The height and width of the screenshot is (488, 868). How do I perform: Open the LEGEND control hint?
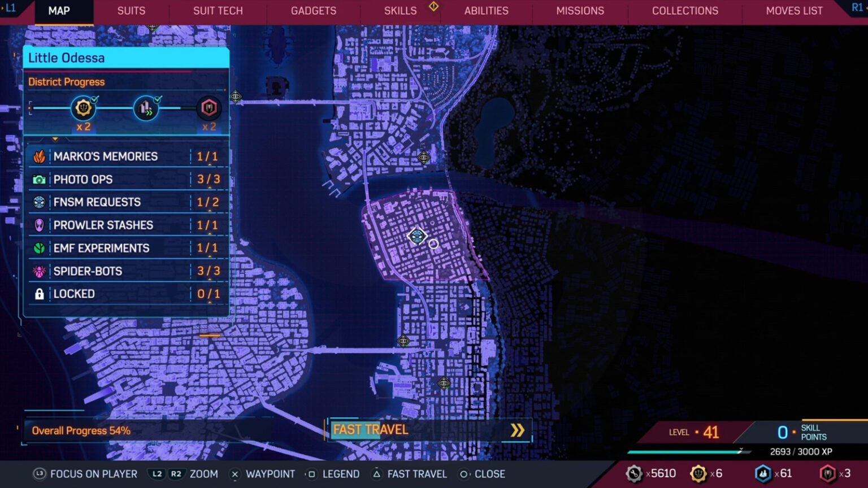332,474
